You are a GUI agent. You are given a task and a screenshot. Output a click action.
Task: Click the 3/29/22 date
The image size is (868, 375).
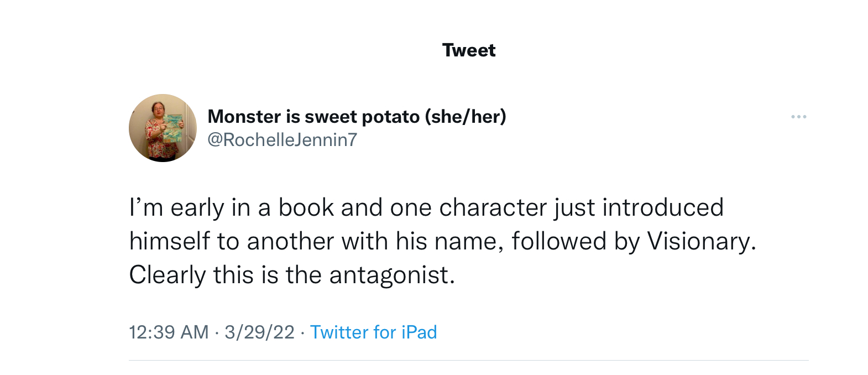(259, 332)
